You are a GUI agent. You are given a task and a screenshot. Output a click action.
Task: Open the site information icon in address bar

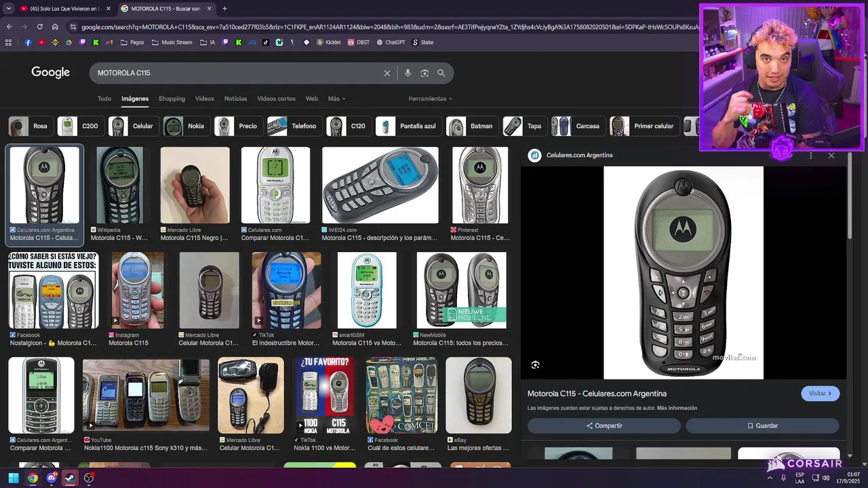click(73, 27)
